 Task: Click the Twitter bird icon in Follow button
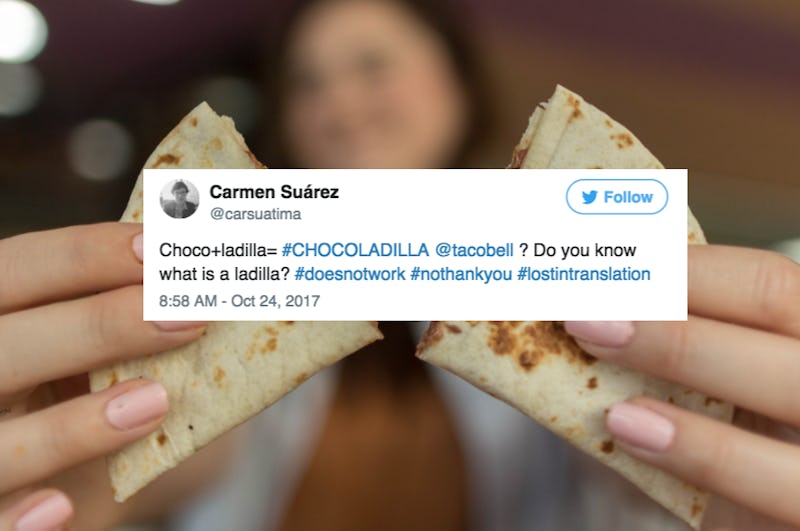pyautogui.click(x=589, y=197)
